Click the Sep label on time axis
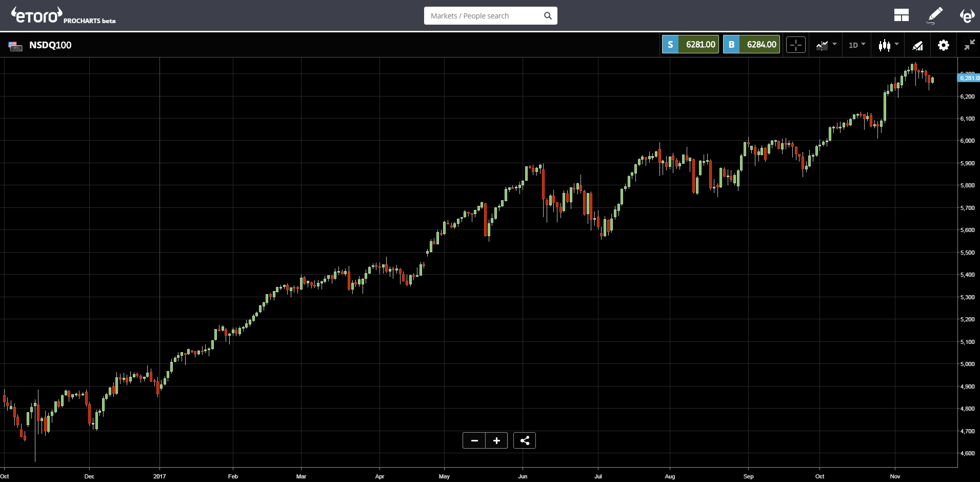This screenshot has width=980, height=482. [x=748, y=476]
